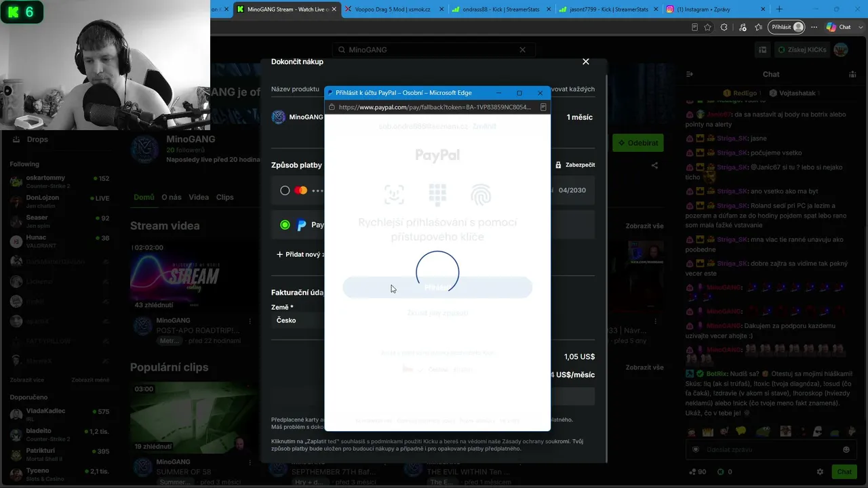The height and width of the screenshot is (488, 868).
Task: Select the Domů channel tab
Action: [144, 197]
